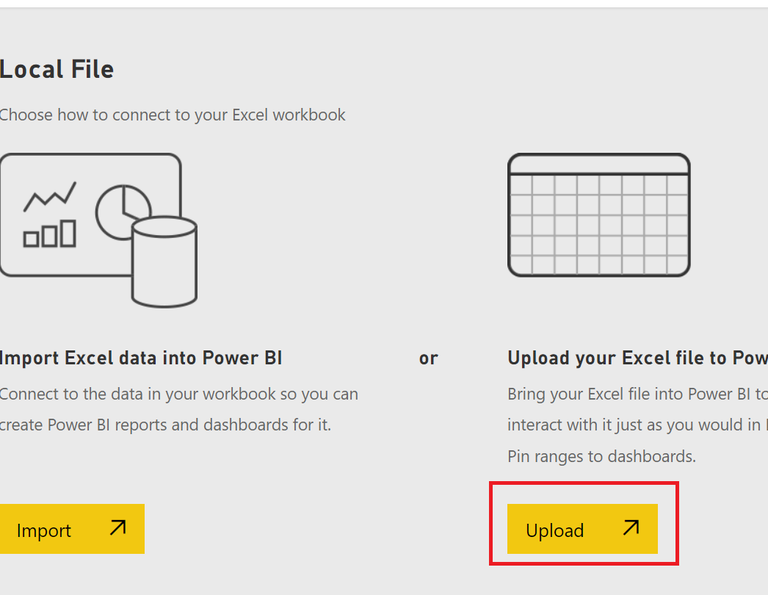Click 'Choose how to connect to your Excel workbook' text

pos(172,115)
